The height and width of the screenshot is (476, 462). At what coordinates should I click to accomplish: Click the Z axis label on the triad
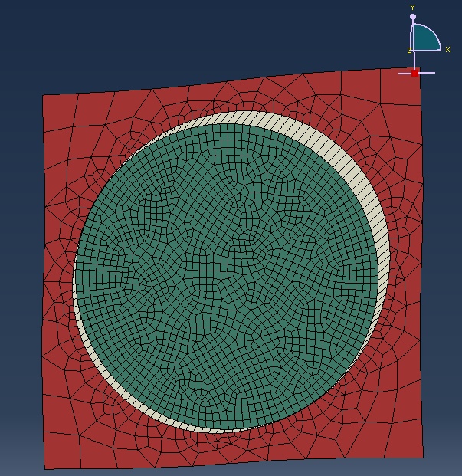pyautogui.click(x=409, y=51)
